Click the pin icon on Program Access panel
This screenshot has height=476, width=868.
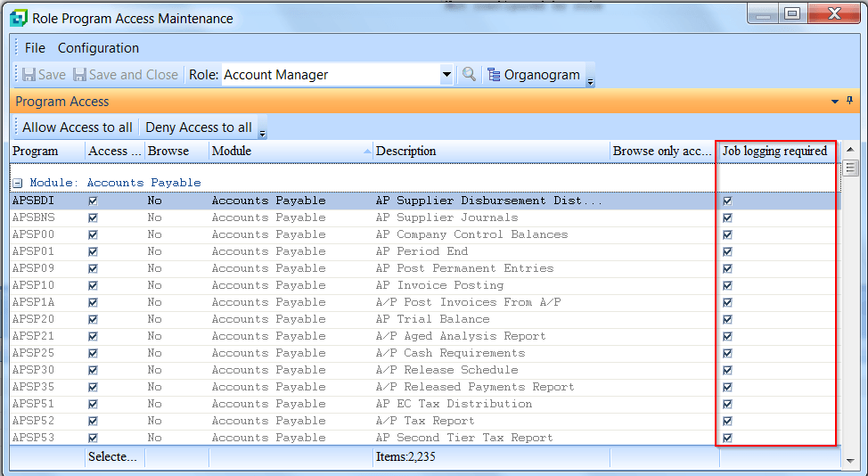[850, 101]
